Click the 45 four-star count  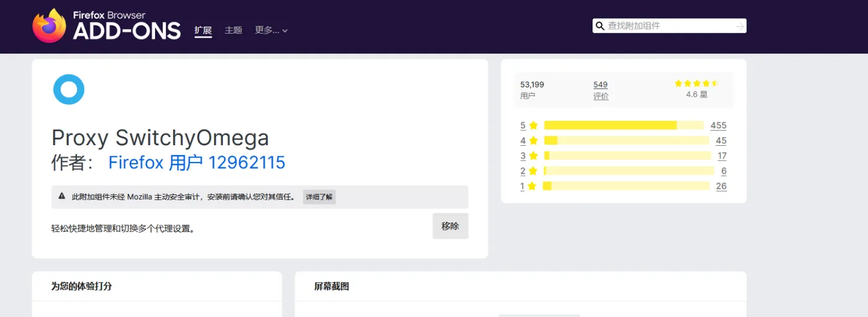click(x=721, y=141)
